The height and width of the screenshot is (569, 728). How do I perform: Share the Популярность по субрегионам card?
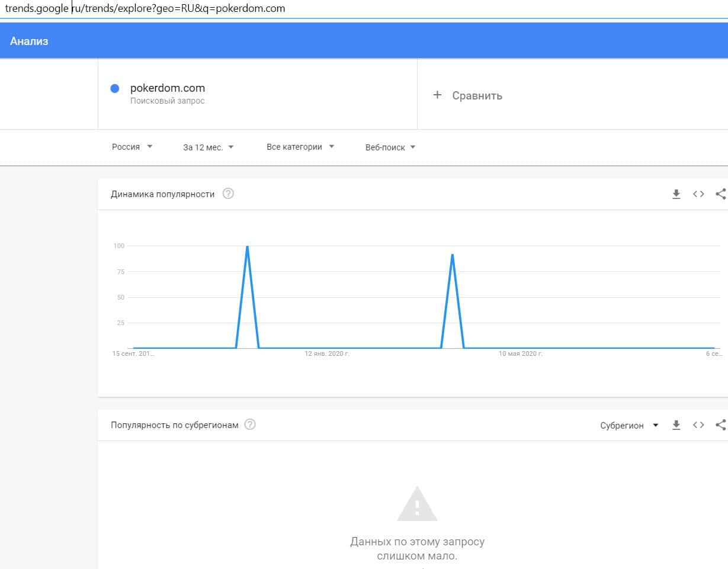click(x=720, y=425)
